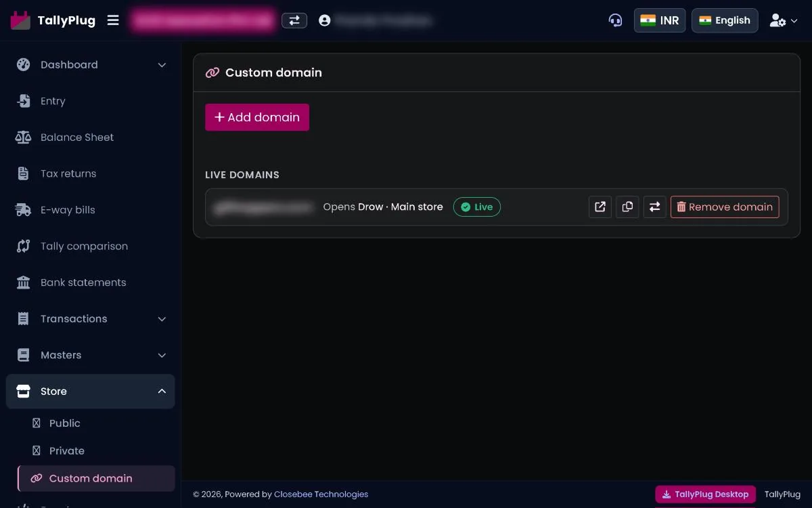Open the INR currency selector
Viewport: 812px width, 508px height.
pyautogui.click(x=660, y=20)
